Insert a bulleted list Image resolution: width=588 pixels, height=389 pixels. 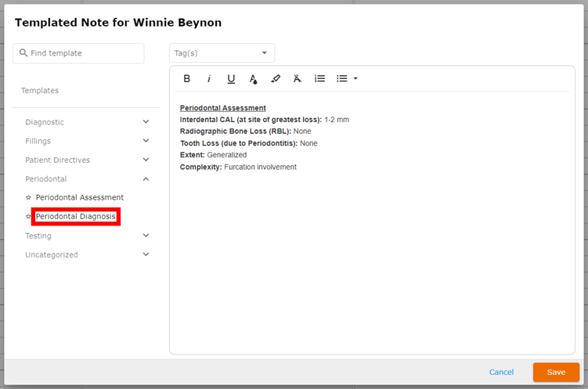(341, 79)
